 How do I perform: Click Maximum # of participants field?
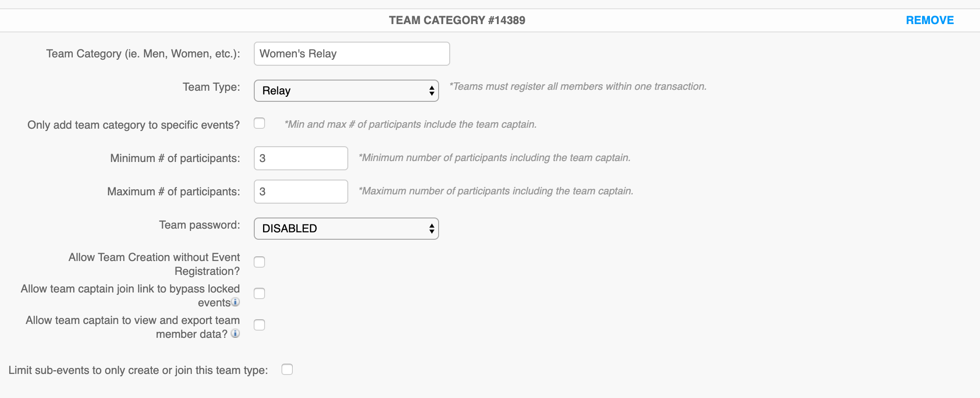pos(301,192)
